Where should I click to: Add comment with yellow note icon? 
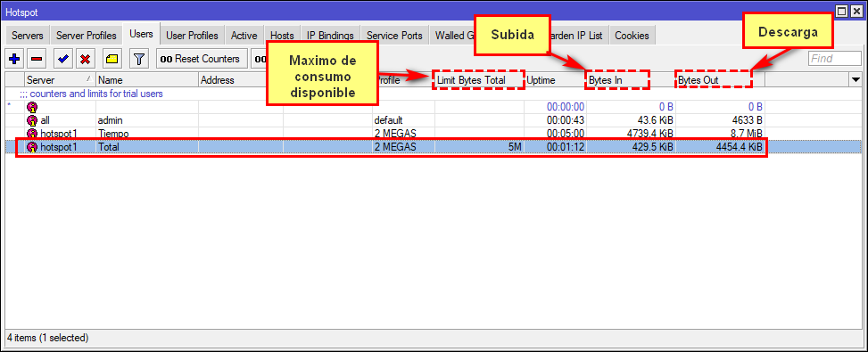[112, 59]
